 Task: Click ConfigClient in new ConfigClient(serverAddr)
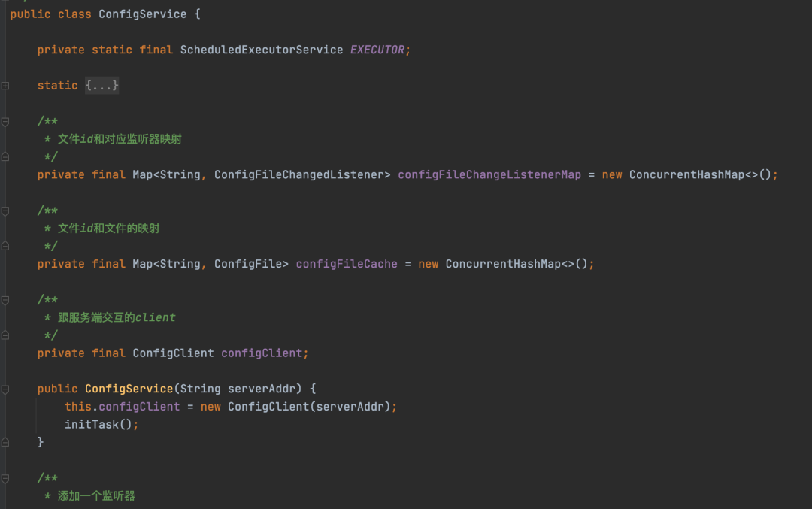268,407
